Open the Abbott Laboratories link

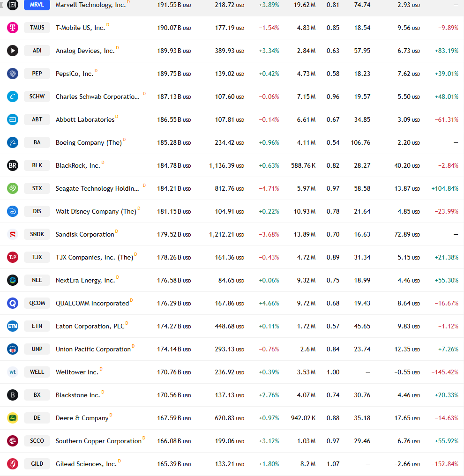click(85, 119)
